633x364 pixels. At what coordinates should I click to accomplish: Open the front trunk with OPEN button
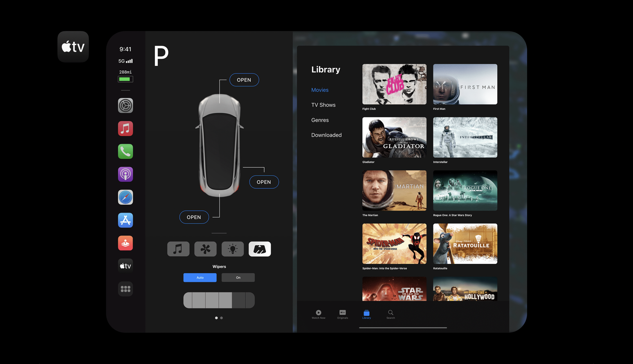click(x=244, y=80)
